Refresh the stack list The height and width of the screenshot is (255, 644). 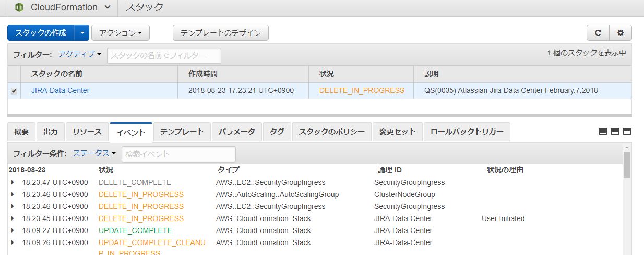click(598, 32)
